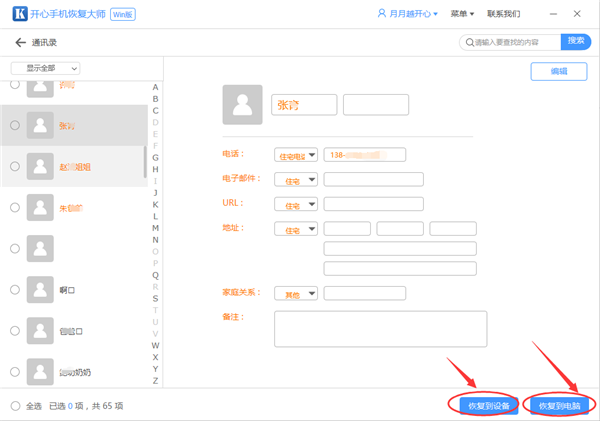Viewport: 600px width, 421px height.
Task: Click avatar of contact 啊口
Action: tap(40, 290)
